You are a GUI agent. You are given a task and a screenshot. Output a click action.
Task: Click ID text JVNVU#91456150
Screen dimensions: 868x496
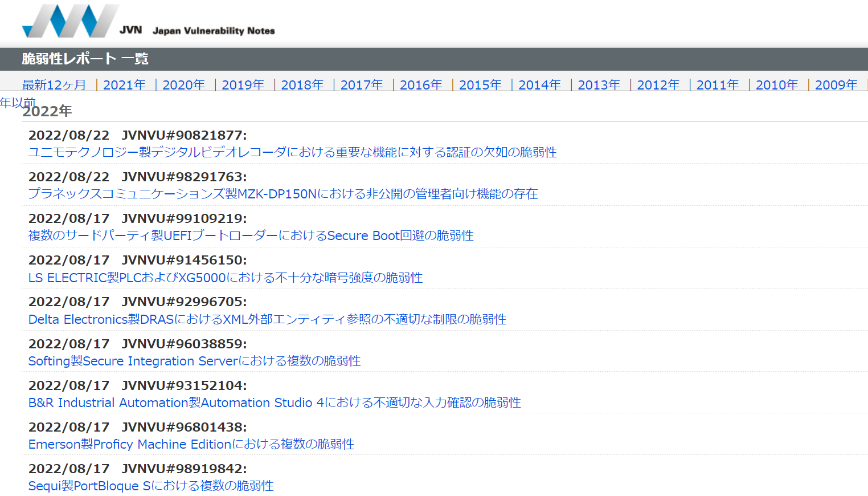click(x=184, y=260)
